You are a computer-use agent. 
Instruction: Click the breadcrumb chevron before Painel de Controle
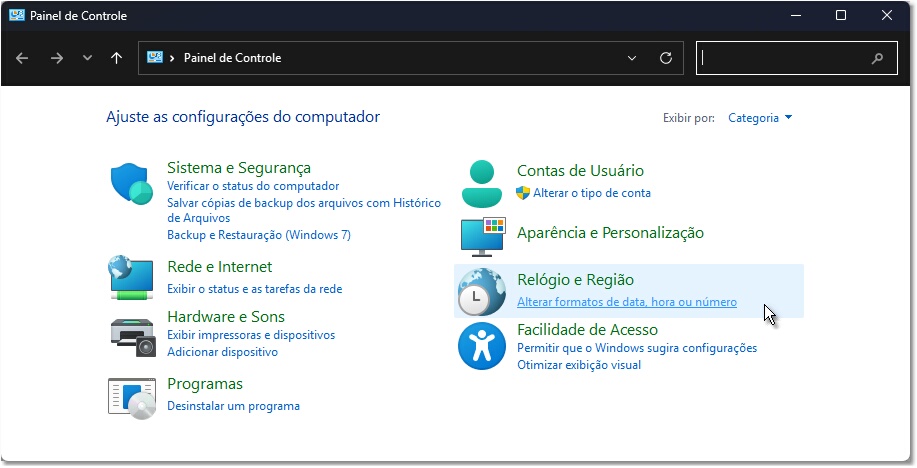point(172,58)
